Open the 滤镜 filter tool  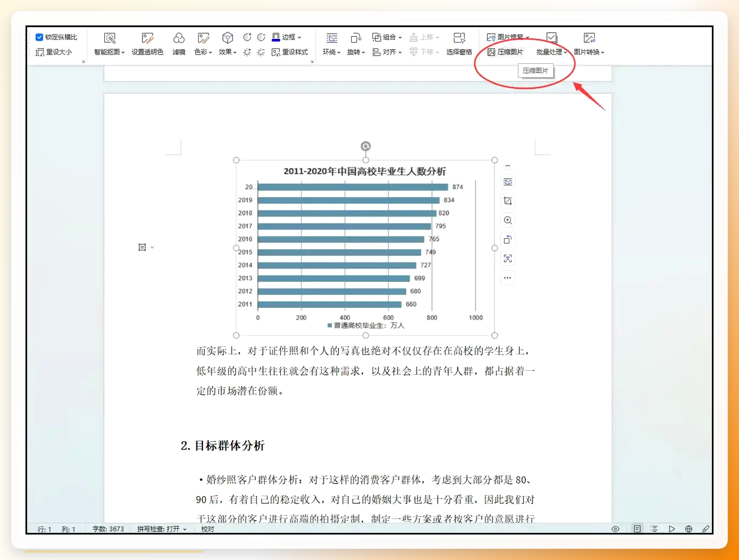click(179, 44)
